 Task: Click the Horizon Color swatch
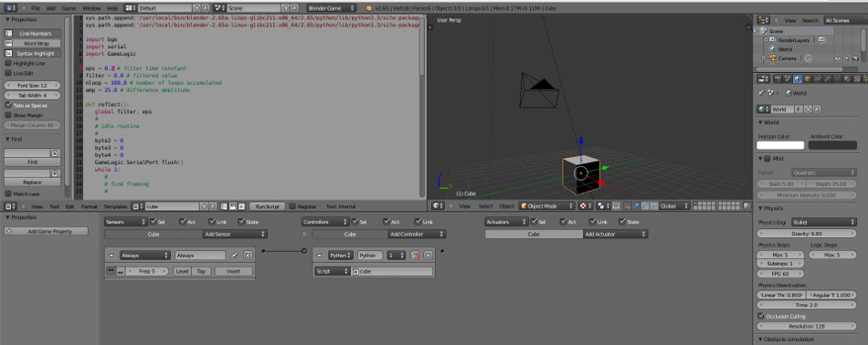pos(780,145)
